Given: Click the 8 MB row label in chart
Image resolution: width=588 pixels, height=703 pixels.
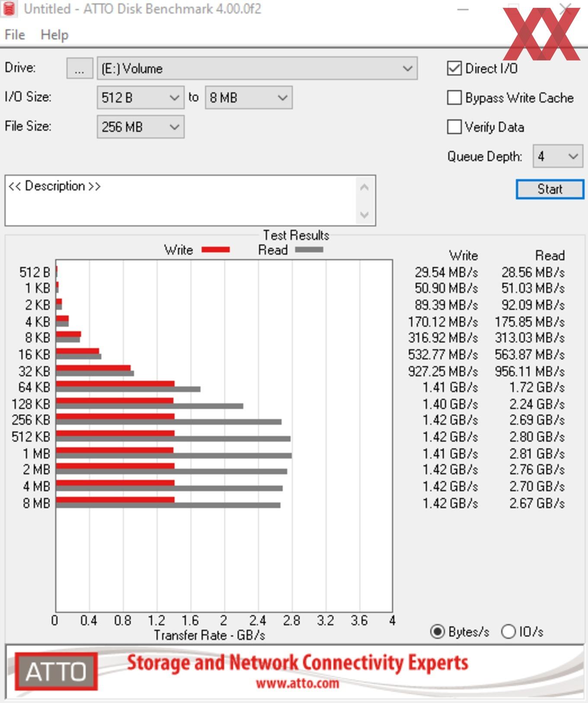Looking at the screenshot, I should pyautogui.click(x=36, y=503).
